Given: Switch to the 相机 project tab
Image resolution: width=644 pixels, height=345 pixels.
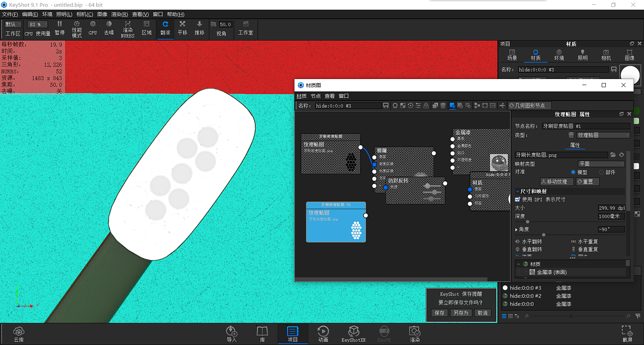Looking at the screenshot, I should [606, 55].
